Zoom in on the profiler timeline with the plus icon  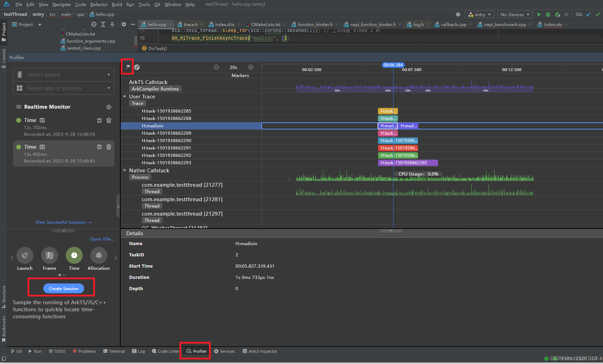(251, 67)
